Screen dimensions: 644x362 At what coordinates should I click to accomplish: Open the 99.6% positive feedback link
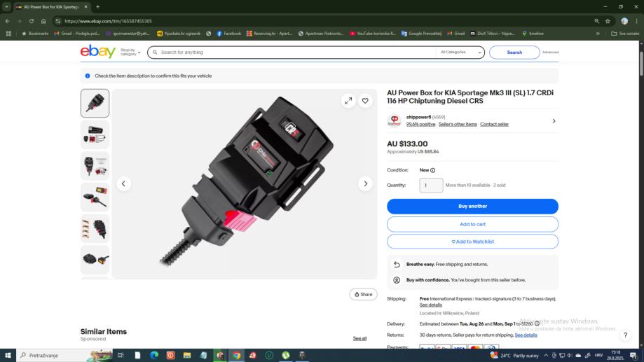(x=420, y=124)
